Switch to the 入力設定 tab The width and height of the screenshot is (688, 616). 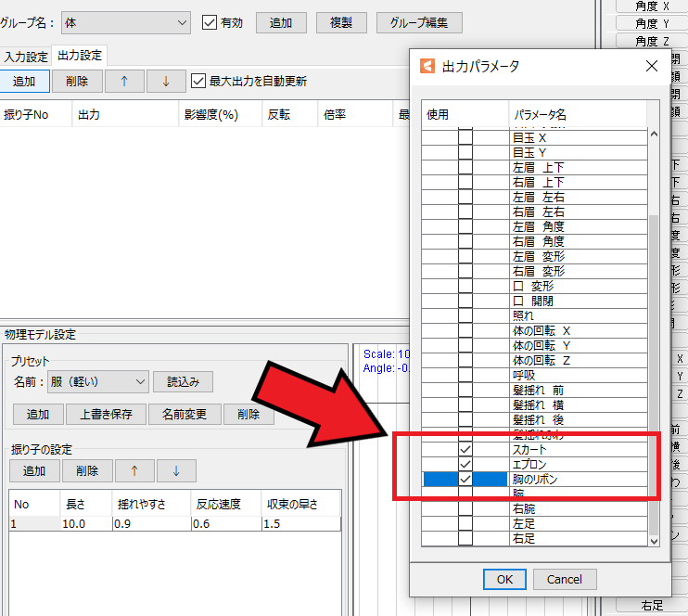pyautogui.click(x=26, y=57)
